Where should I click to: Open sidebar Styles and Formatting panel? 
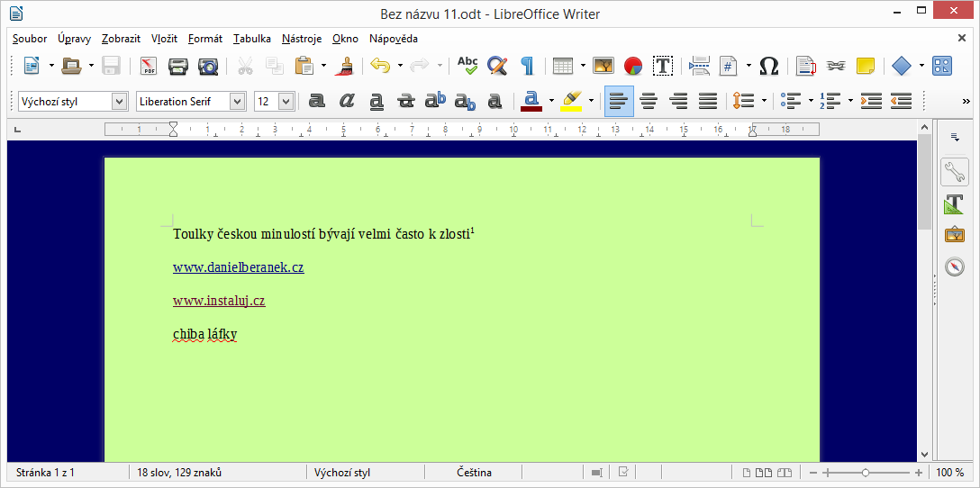point(955,203)
